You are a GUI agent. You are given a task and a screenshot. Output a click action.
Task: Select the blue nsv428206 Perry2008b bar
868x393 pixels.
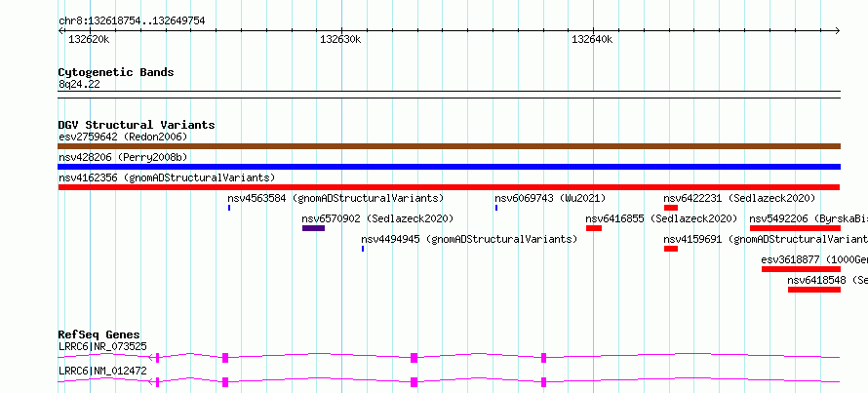pyautogui.click(x=449, y=167)
